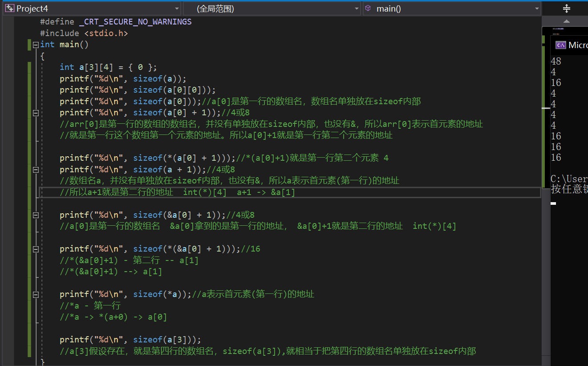
Task: Open the main() member dropdown
Action: click(537, 8)
